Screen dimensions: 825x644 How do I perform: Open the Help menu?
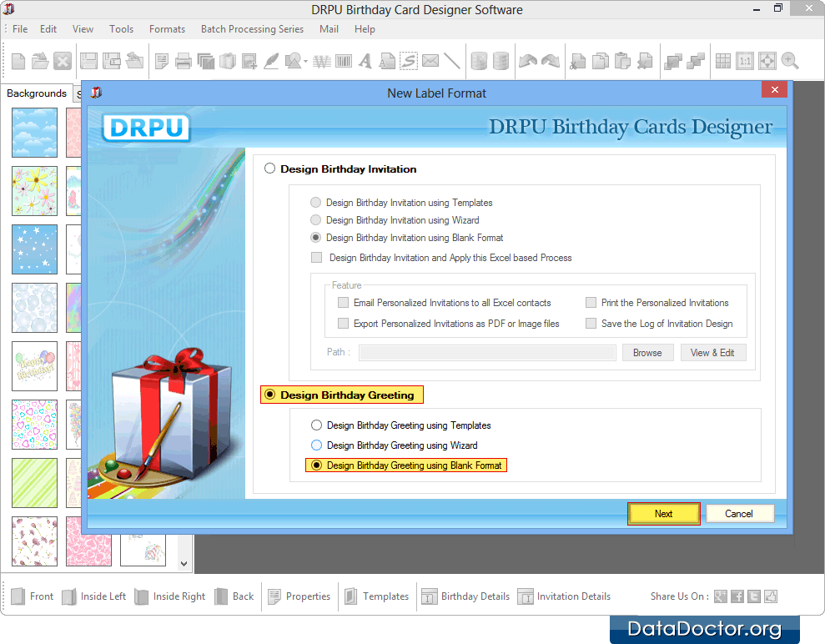[365, 29]
